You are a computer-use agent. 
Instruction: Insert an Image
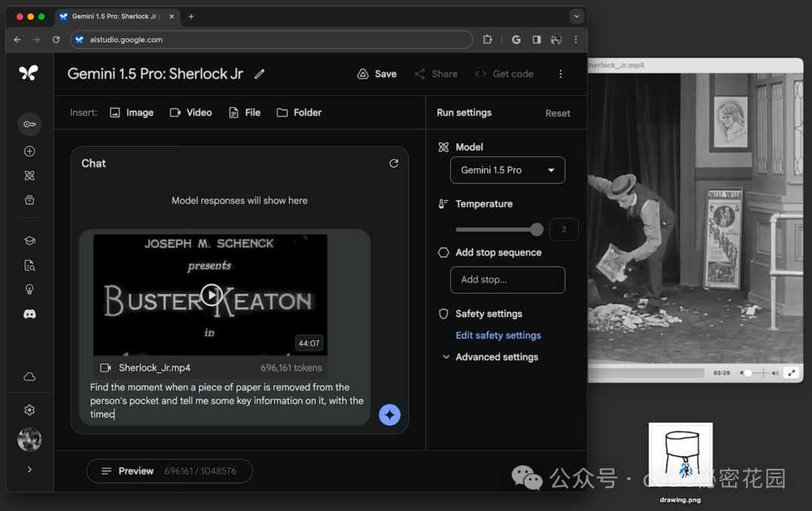point(132,113)
